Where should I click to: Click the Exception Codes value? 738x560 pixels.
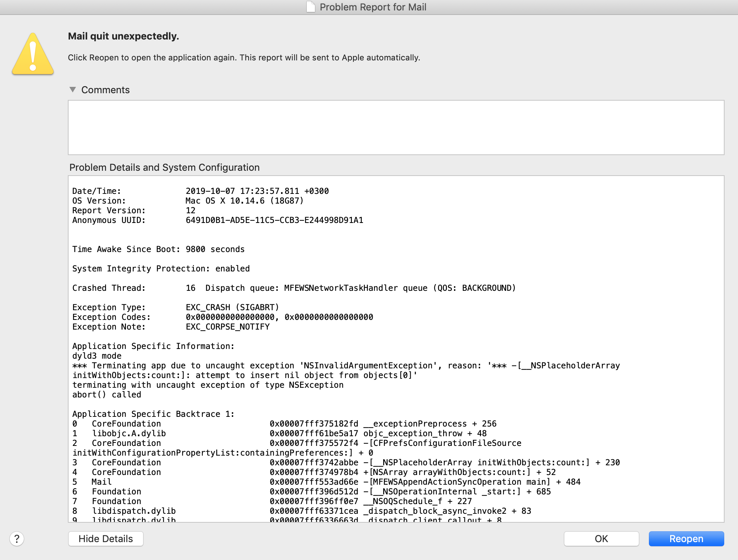(x=279, y=317)
